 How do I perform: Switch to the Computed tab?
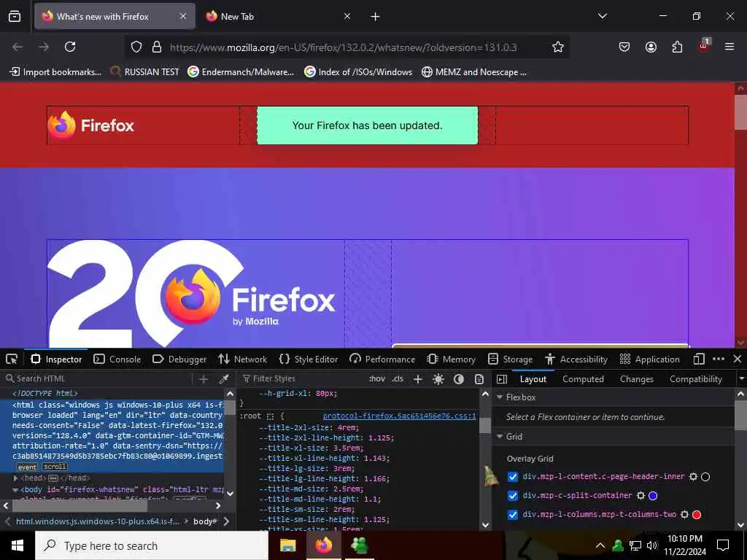click(583, 379)
